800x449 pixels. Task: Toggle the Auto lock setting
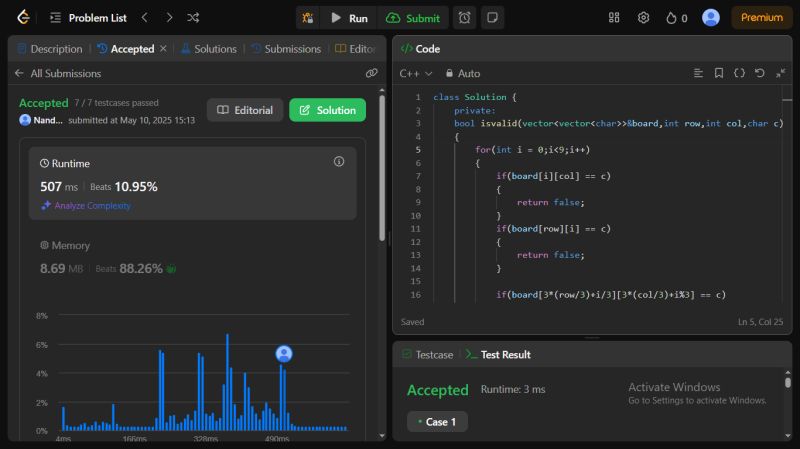pyautogui.click(x=463, y=73)
